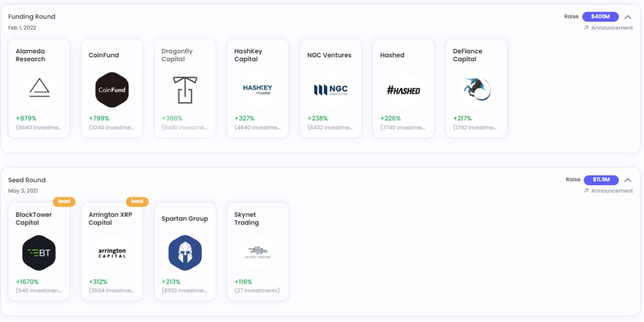Click the 4640 Investments count
The height and width of the screenshot is (322, 644).
pyautogui.click(x=258, y=128)
